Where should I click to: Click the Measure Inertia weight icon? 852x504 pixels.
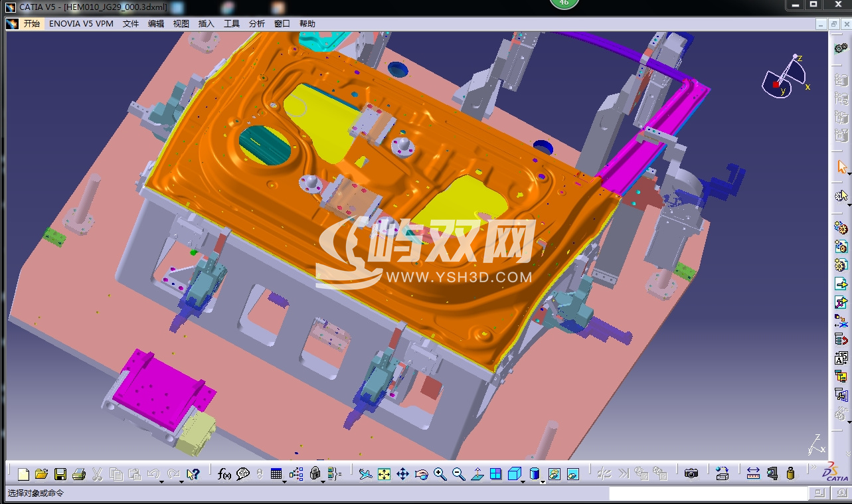tap(790, 473)
